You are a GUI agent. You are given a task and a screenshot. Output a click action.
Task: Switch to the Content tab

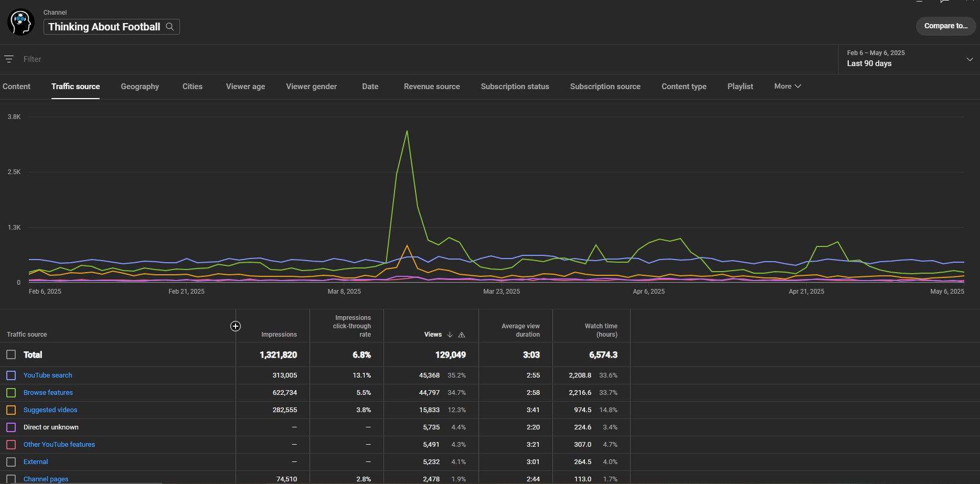pyautogui.click(x=16, y=87)
